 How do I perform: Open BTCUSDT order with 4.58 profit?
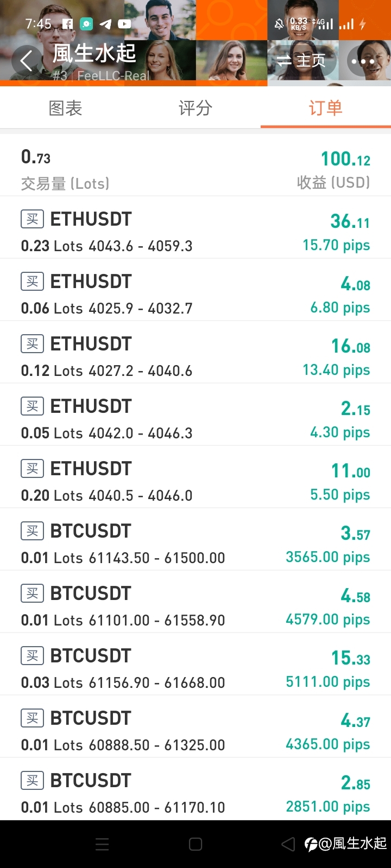(195, 602)
